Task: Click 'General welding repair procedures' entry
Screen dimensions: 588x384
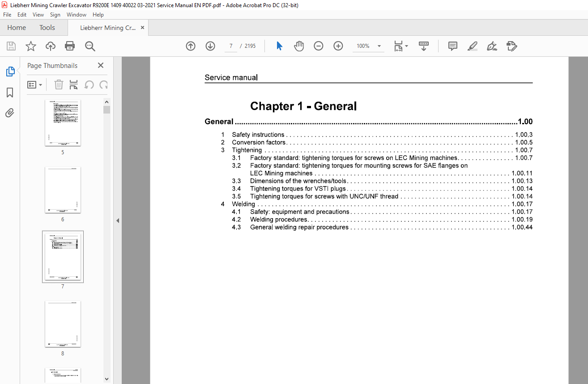Action: (299, 227)
